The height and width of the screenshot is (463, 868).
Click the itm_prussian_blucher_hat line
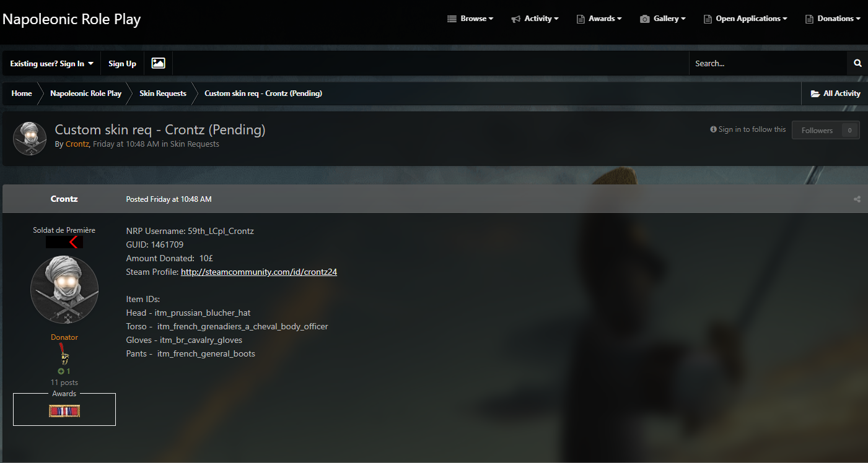188,313
